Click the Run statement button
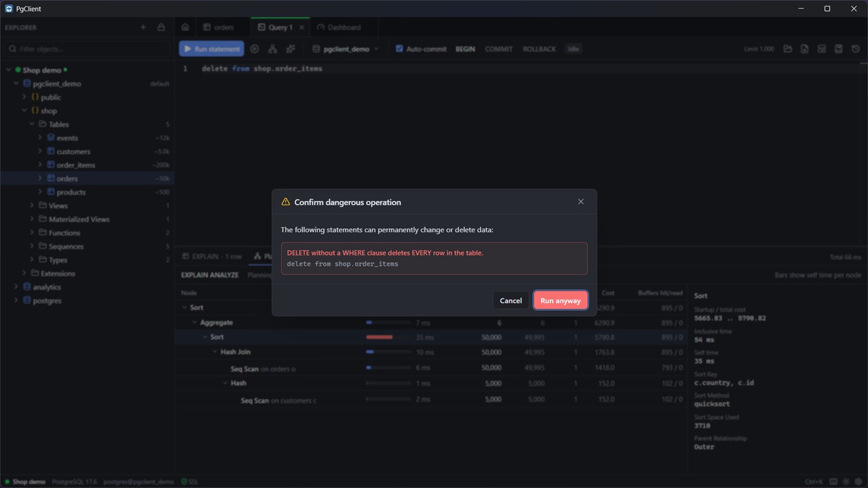The height and width of the screenshot is (488, 868). click(212, 49)
